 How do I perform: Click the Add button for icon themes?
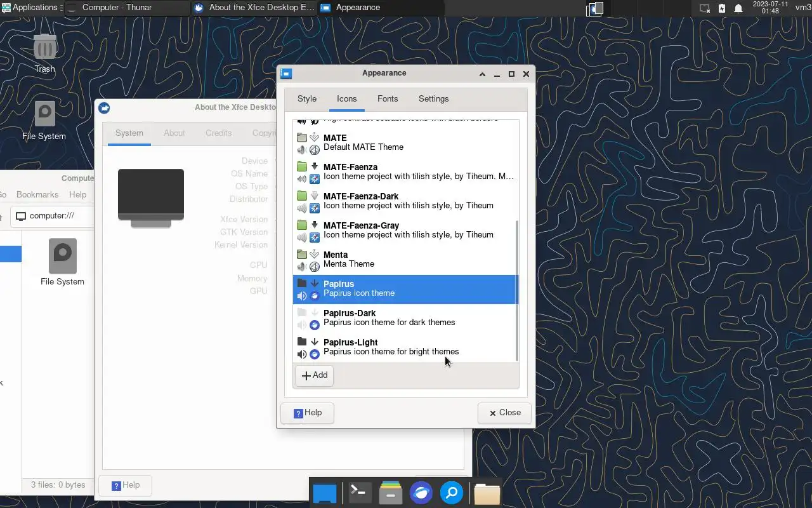(x=315, y=375)
